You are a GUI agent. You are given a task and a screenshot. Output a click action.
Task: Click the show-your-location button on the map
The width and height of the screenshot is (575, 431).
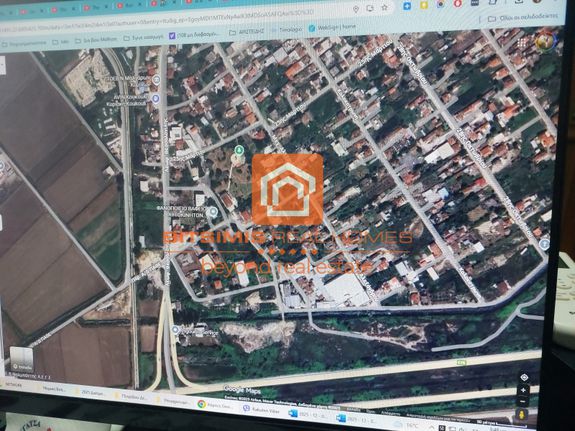tap(524, 377)
